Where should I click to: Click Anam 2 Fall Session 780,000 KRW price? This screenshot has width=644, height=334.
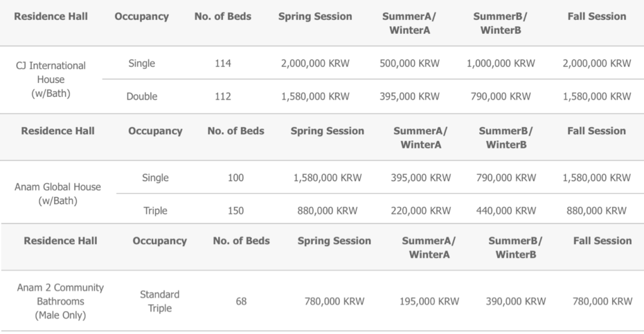coord(602,301)
